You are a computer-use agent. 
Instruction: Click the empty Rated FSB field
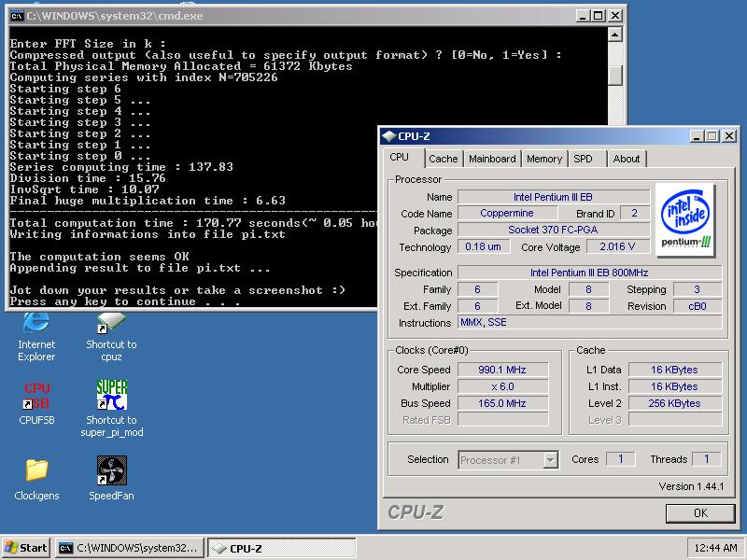(502, 420)
